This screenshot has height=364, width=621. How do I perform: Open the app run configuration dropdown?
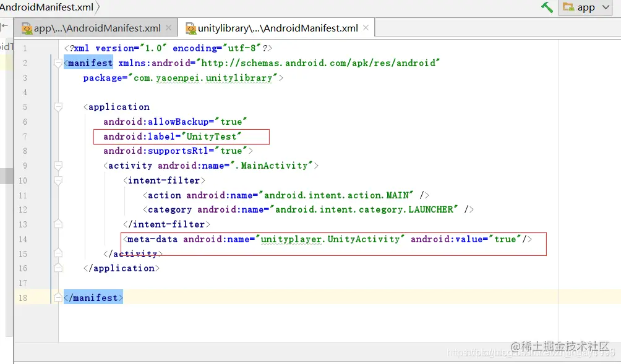point(585,7)
